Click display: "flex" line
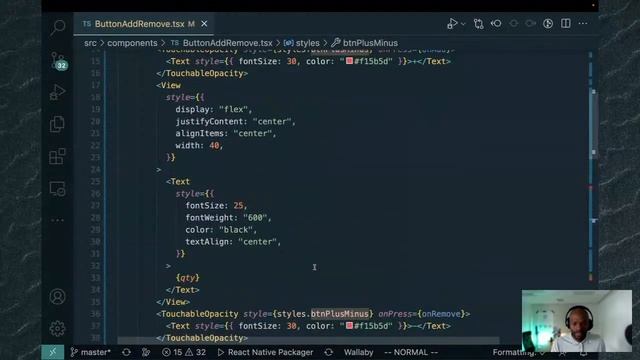Viewport: 640px width, 360px height. coord(214,109)
